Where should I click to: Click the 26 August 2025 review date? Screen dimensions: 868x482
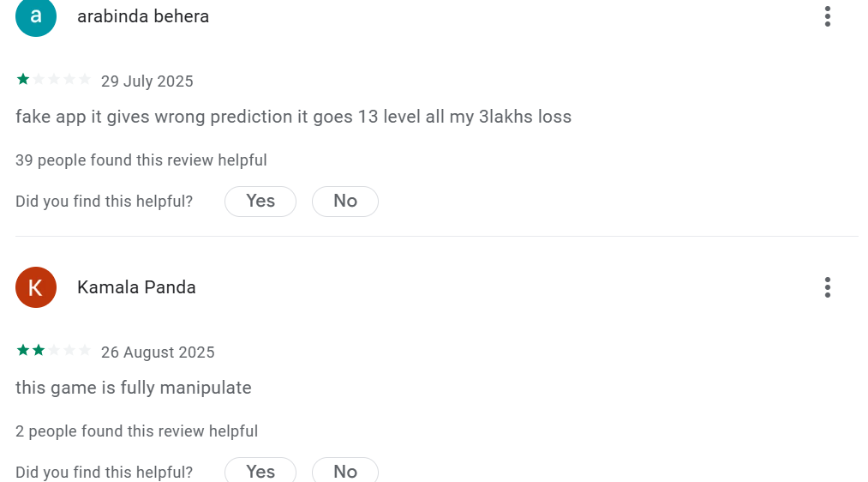[x=158, y=352]
